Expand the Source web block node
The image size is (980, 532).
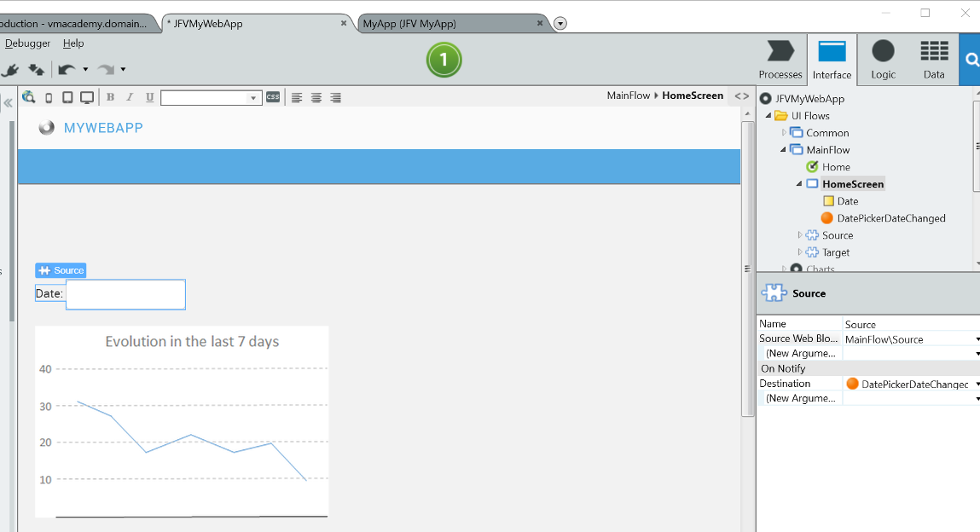coord(799,234)
